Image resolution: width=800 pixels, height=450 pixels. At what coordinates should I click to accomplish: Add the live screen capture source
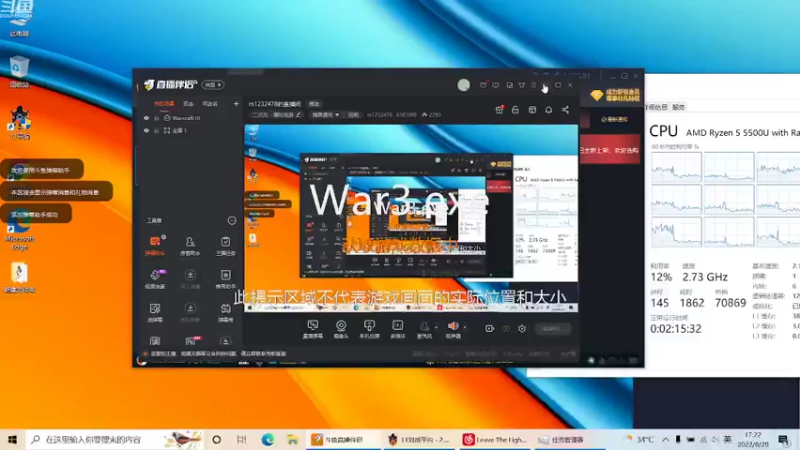tap(312, 329)
